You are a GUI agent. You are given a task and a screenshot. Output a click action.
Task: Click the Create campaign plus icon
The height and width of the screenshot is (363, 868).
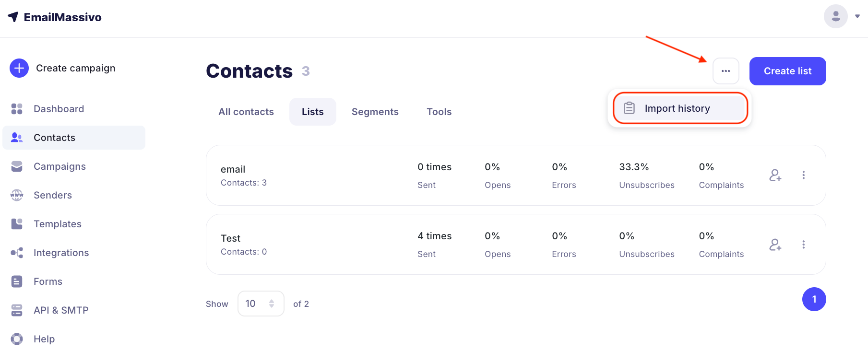[19, 68]
